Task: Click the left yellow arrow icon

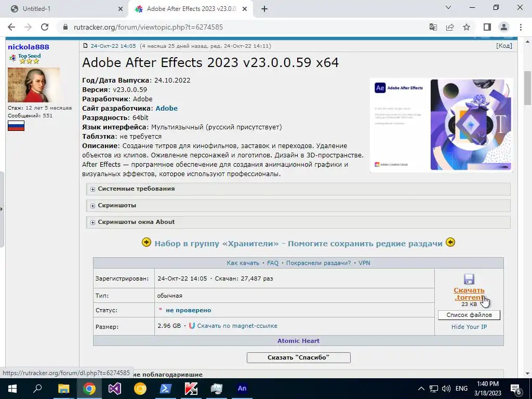Action: pos(146,242)
